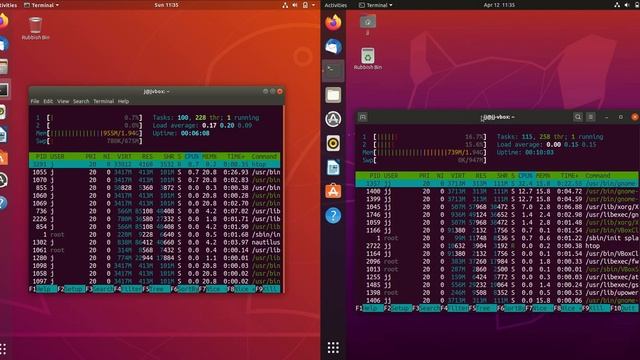Open the View menu in left terminal
This screenshot has width=640, height=360.
pyautogui.click(x=63, y=101)
